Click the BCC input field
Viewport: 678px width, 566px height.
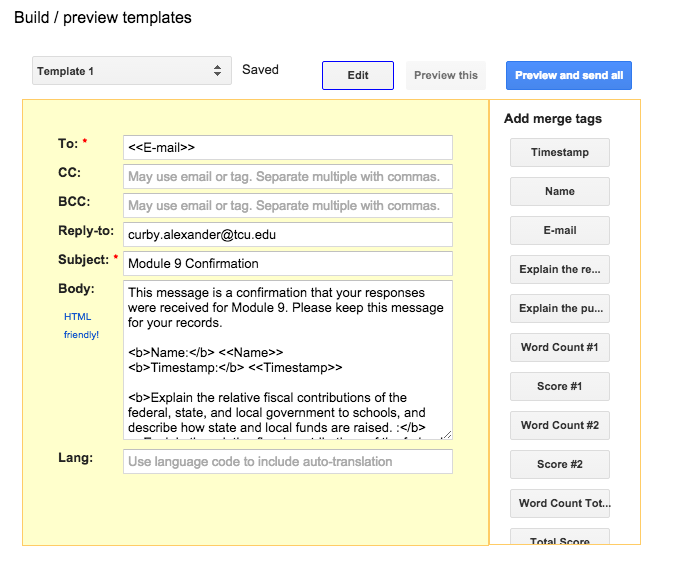pos(288,205)
